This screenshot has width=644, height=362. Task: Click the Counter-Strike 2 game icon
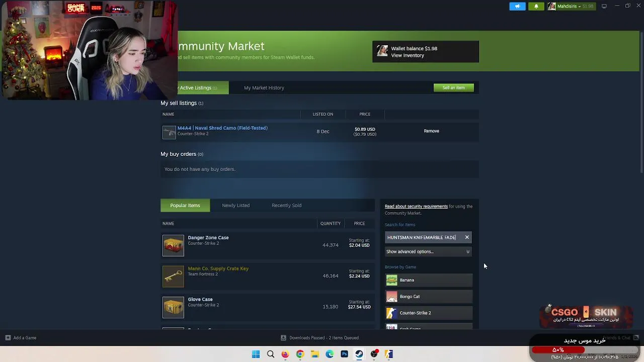[391, 313]
